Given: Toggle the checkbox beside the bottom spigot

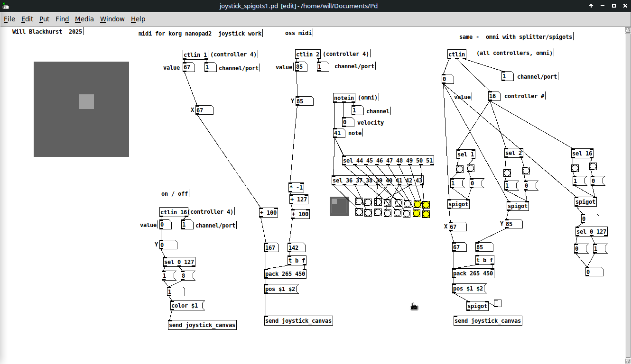Looking at the screenshot, I should click(497, 303).
